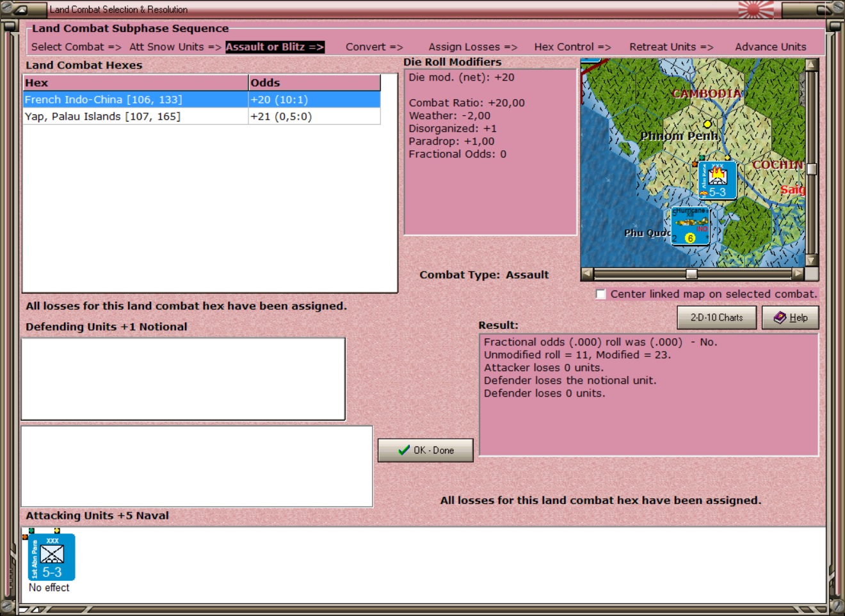Click the Disorganized: +1 modifier line

453,129
